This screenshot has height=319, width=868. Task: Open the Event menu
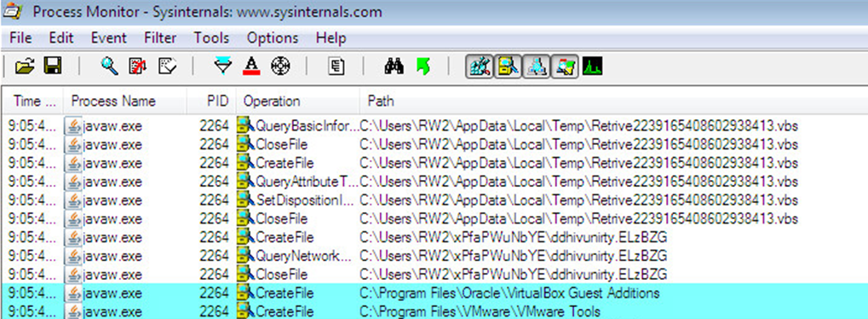pos(108,38)
